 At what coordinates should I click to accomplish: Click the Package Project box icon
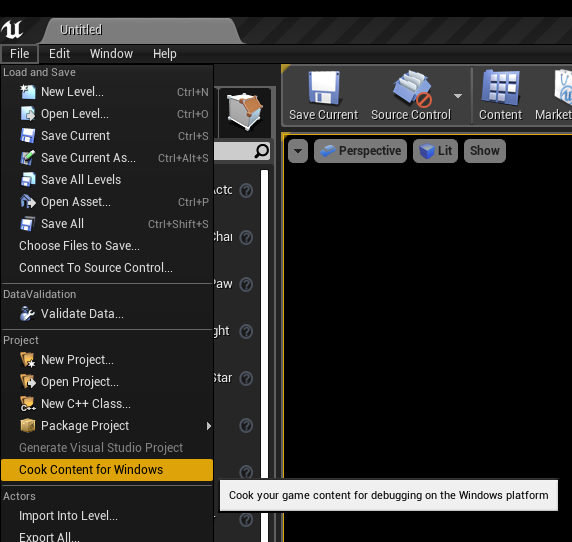28,426
